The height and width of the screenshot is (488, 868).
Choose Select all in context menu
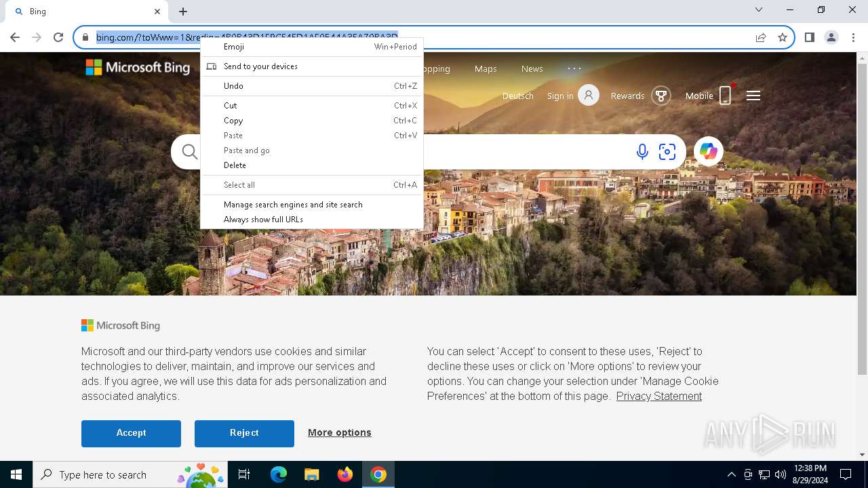click(312, 185)
